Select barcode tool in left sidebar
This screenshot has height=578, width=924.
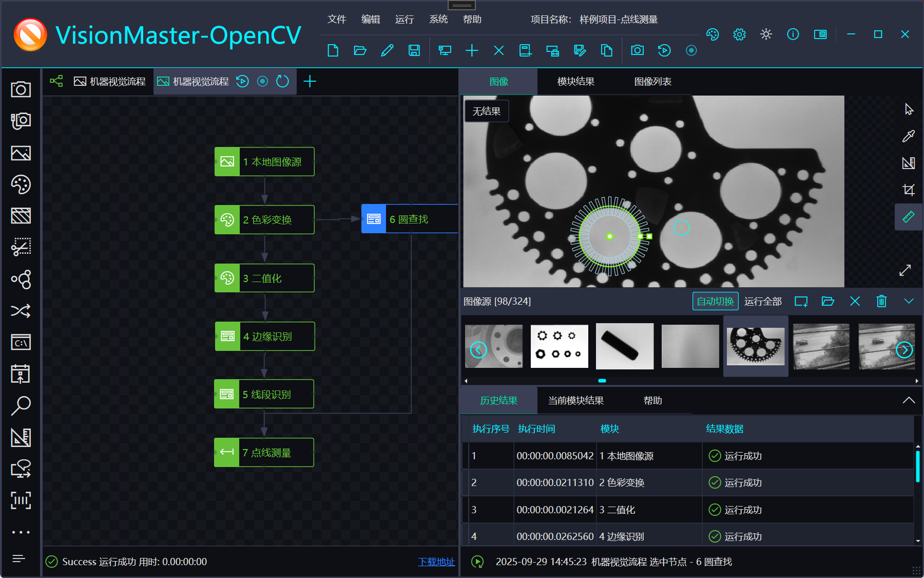(x=21, y=500)
